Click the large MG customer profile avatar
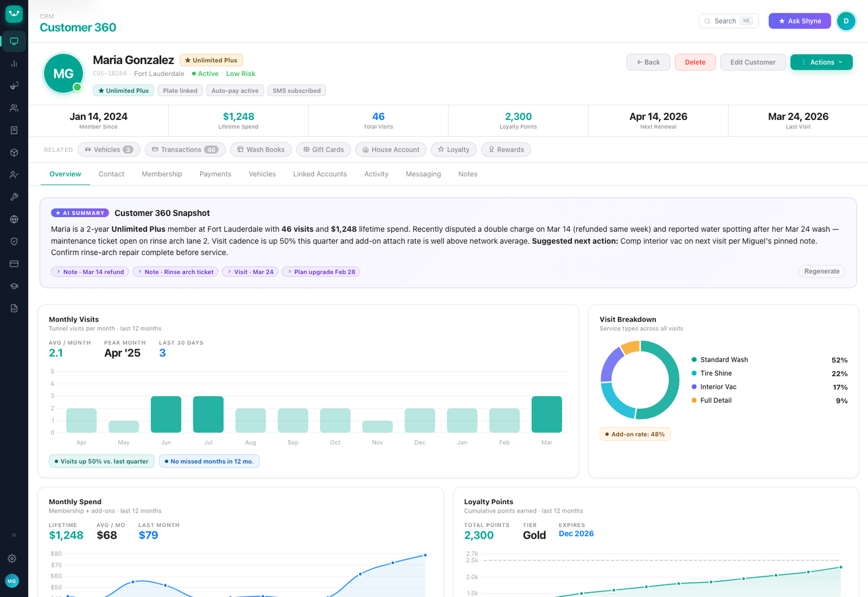 click(x=63, y=74)
